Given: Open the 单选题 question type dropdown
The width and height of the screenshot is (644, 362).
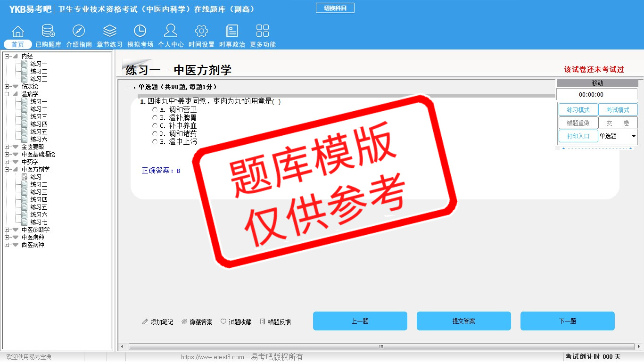Looking at the screenshot, I should [x=618, y=136].
